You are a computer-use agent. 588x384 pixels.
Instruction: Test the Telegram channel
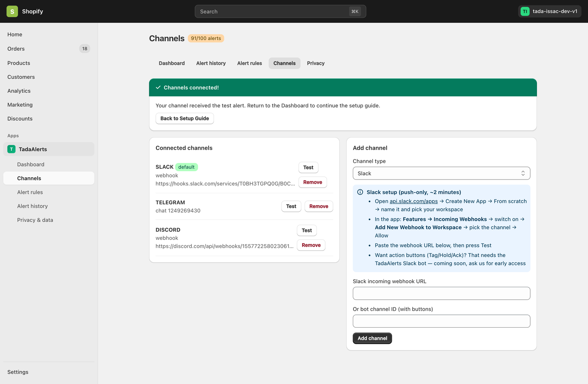tap(291, 206)
